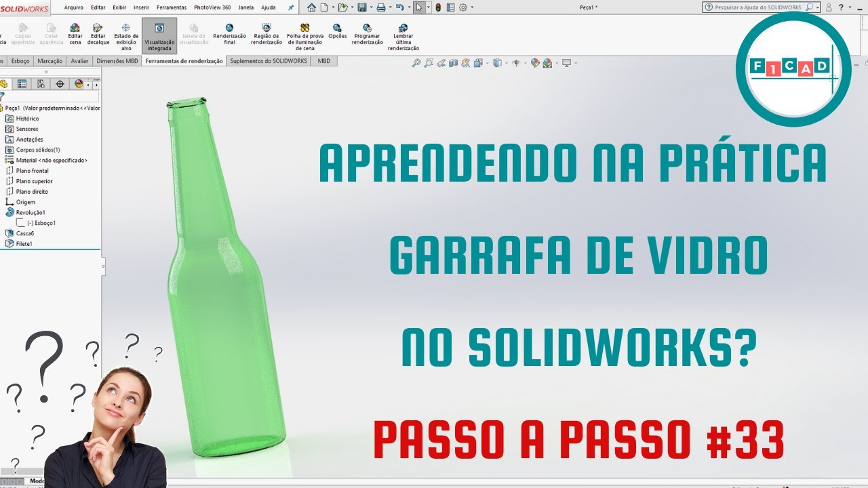Click the Undo arrow icon
The width and height of the screenshot is (868, 488).
[x=400, y=7]
